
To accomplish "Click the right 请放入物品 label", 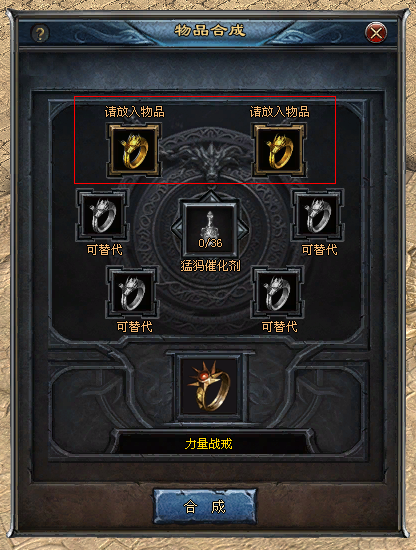I will 280,112.
